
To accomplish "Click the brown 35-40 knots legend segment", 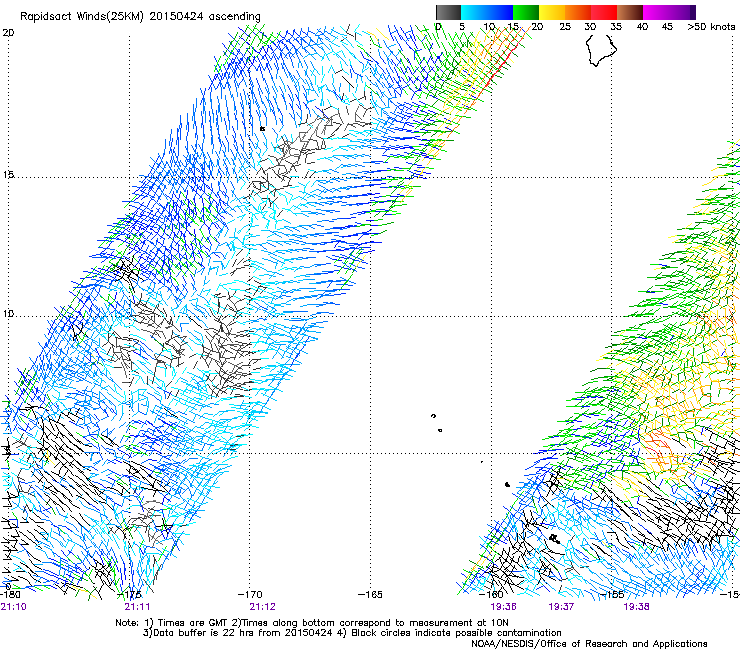I will click(630, 12).
